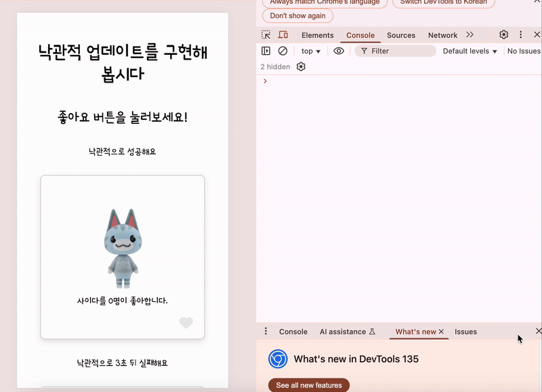Select the What's new drawer tab
Viewport: 542px width, 392px height.
coord(415,332)
